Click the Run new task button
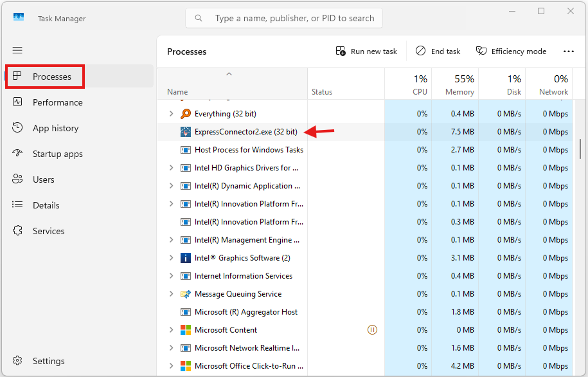Viewport: 588px width, 377px height. [366, 51]
